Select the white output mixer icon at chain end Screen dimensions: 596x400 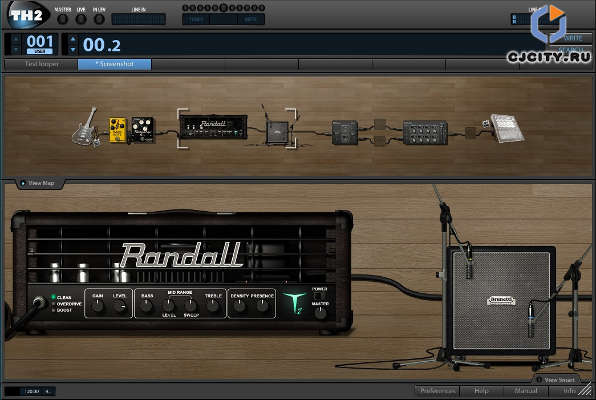pyautogui.click(x=507, y=128)
